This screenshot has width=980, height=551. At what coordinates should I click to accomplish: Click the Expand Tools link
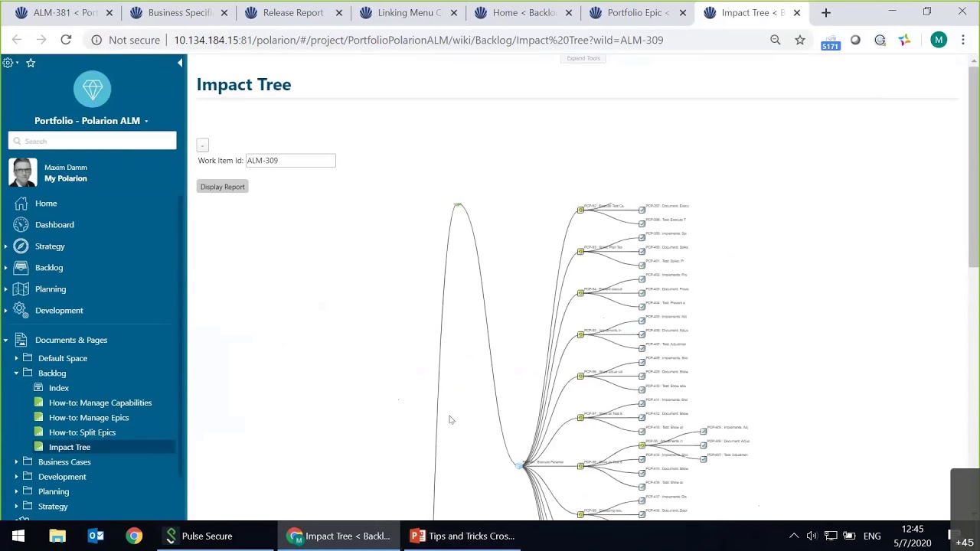[583, 58]
